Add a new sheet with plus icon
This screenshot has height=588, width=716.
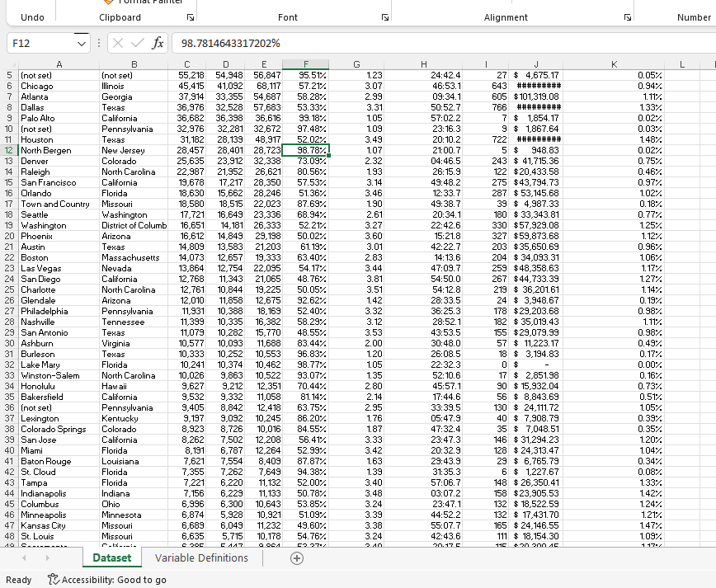tap(297, 558)
